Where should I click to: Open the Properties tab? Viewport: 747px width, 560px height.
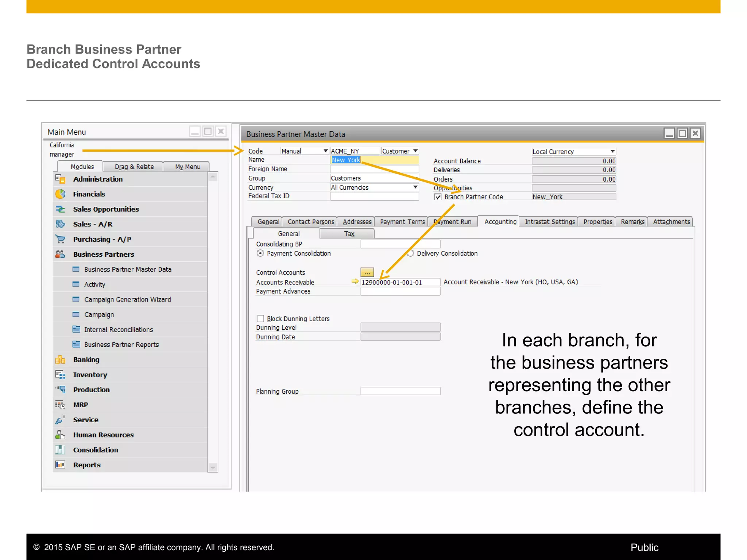(x=597, y=222)
